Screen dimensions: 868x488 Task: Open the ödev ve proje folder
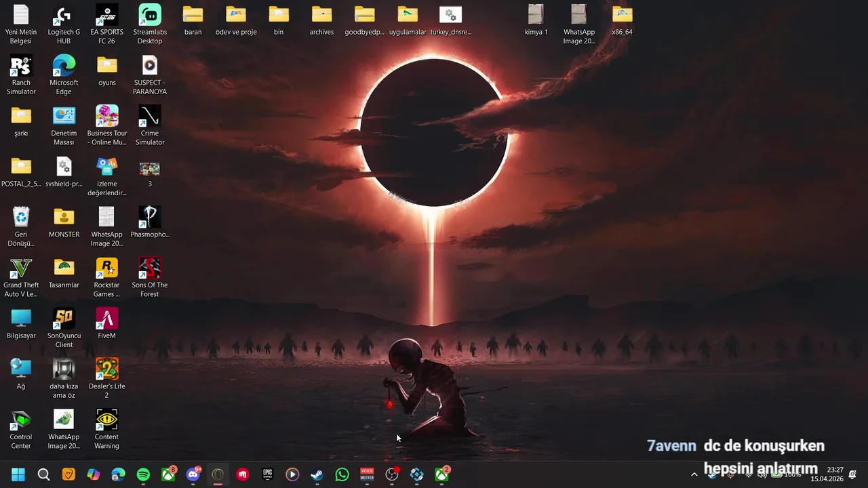tap(236, 20)
